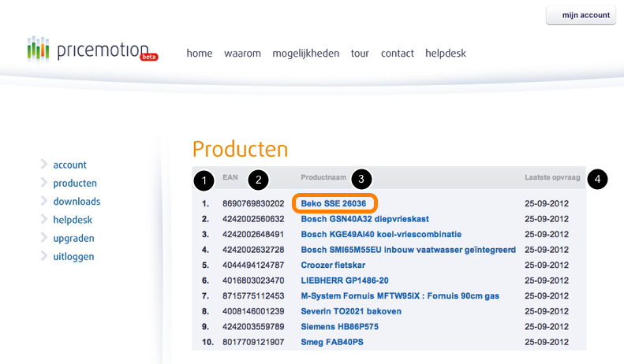The image size is (624, 364).
Task: Click the chevron beside uitloggen
Action: tap(43, 255)
